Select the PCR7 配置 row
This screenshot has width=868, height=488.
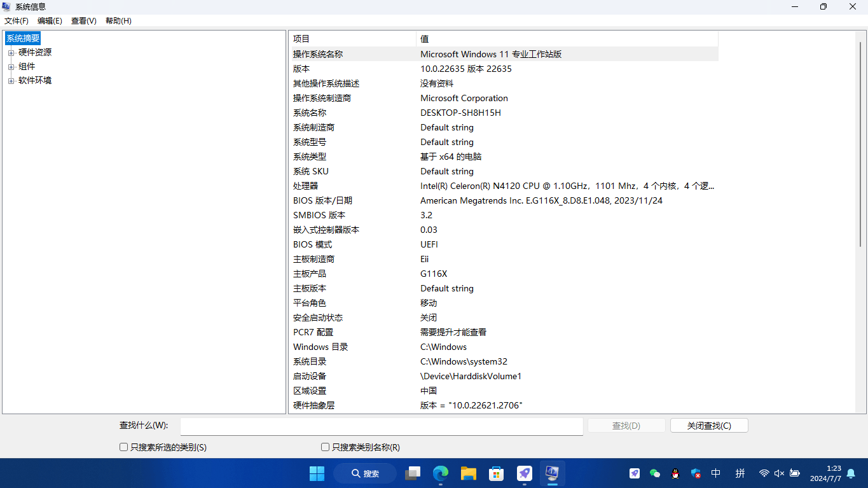pyautogui.click(x=504, y=332)
